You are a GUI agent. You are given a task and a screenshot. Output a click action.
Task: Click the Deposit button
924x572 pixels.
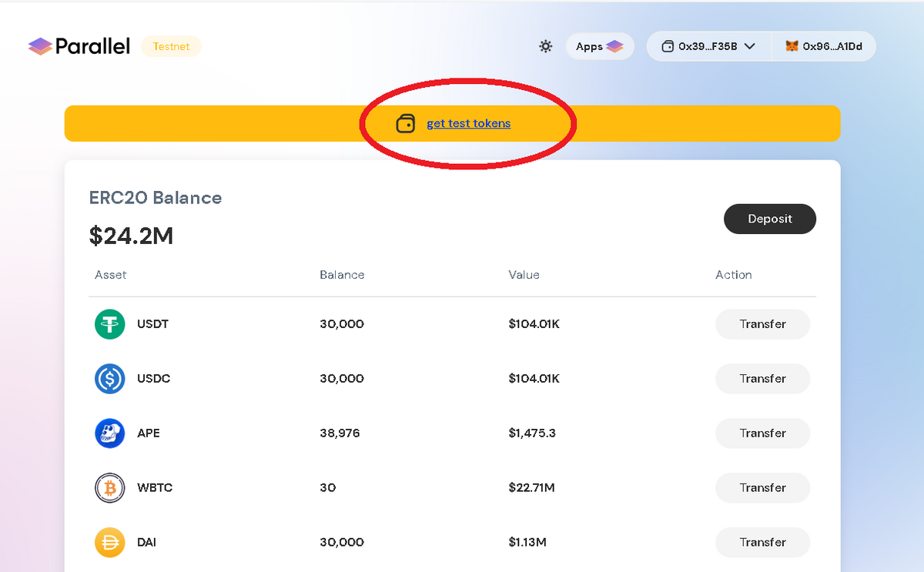pos(770,219)
